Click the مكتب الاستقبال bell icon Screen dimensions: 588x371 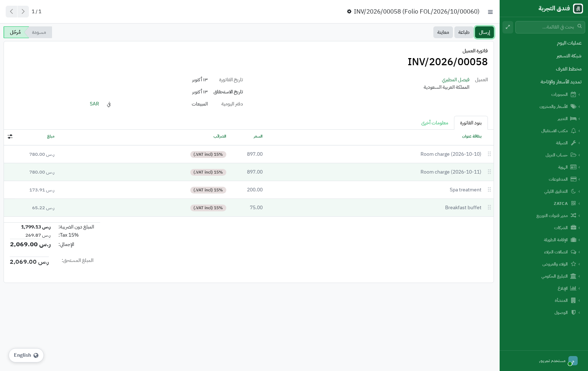573,131
